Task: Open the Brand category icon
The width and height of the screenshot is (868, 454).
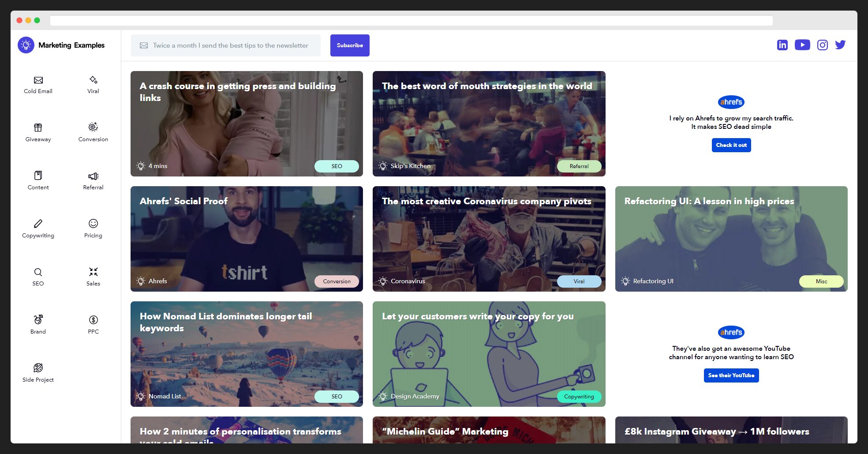Action: (x=38, y=319)
